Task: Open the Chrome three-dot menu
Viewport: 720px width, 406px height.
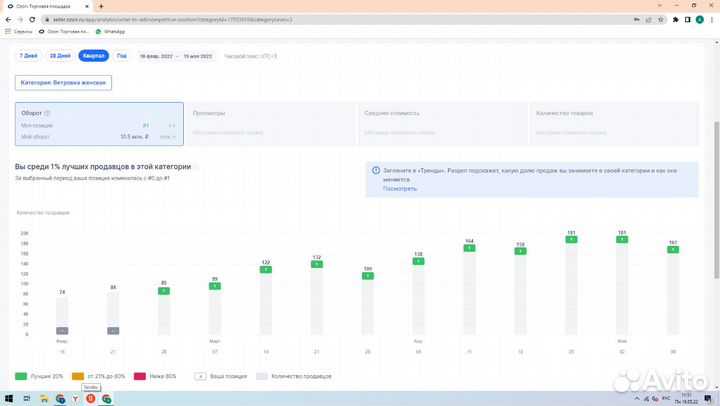Action: (712, 19)
